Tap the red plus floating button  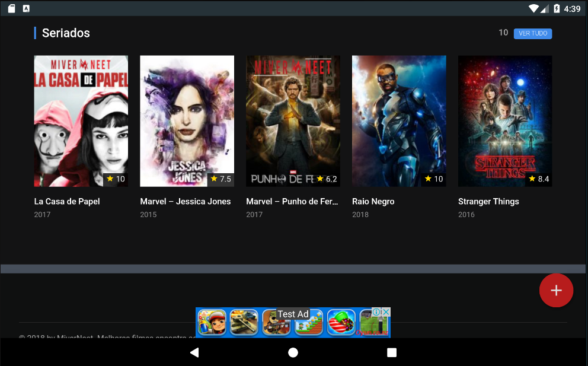coord(556,290)
